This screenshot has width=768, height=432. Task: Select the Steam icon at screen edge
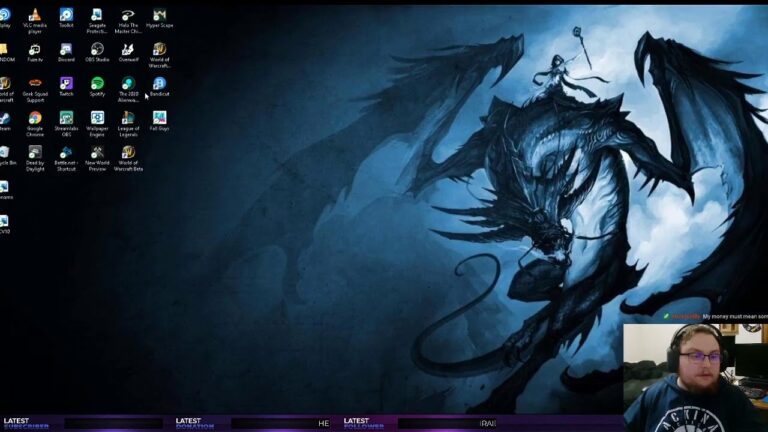pyautogui.click(x=5, y=120)
